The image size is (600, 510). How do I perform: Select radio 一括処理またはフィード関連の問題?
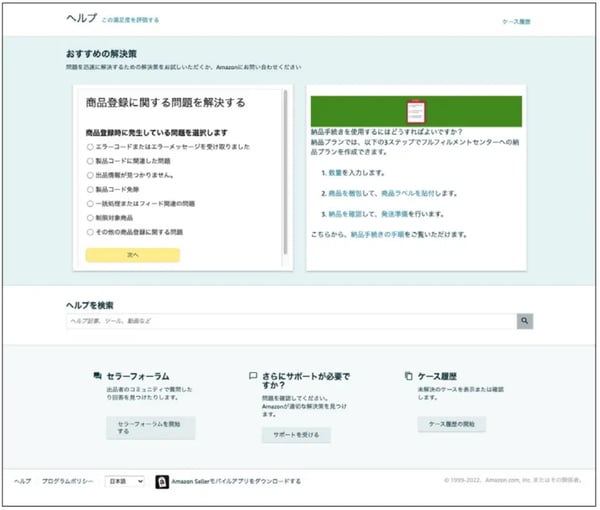pyautogui.click(x=90, y=204)
